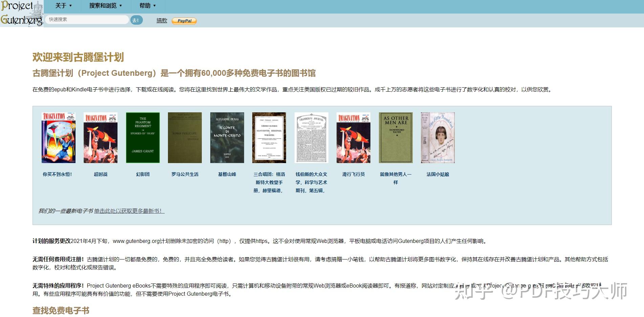This screenshot has width=644, height=317.
Task: Click the 无需特殊的应用程序! bold text
Action: point(58,286)
